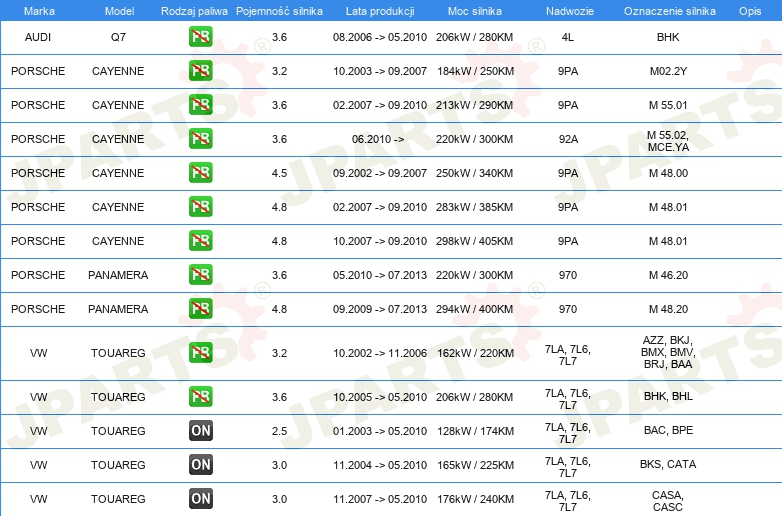The image size is (782, 516).
Task: Click engine codes CASA, CASC
Action: click(x=668, y=501)
